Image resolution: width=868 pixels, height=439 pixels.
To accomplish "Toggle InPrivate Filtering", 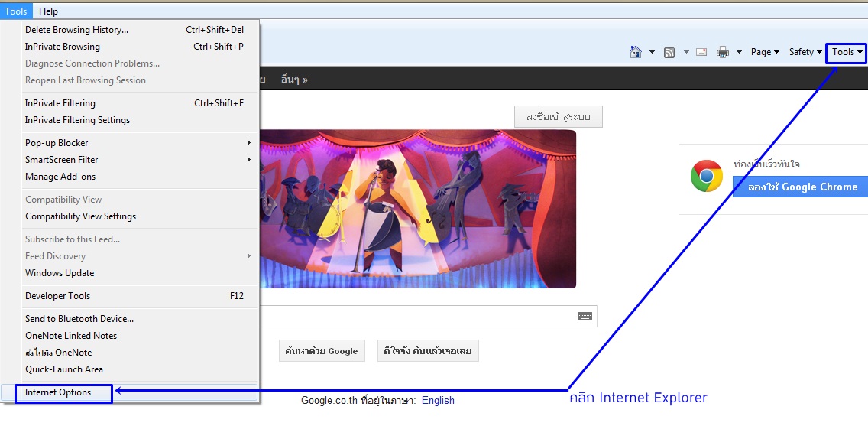I will coord(134,103).
